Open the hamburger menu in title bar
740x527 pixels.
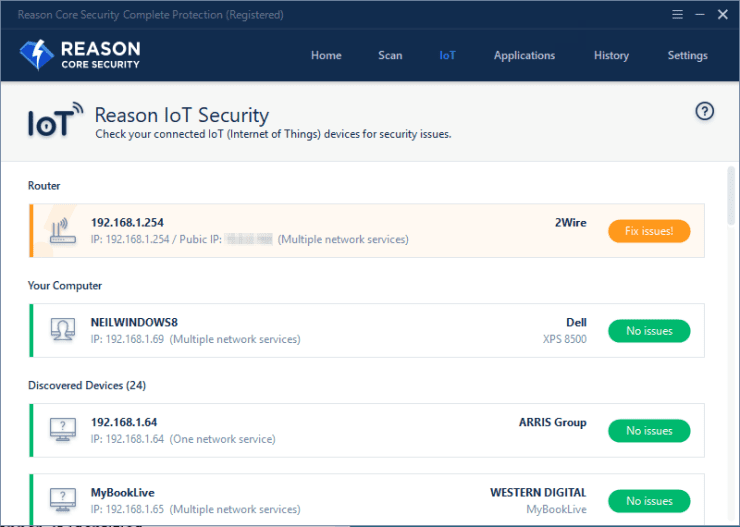[677, 15]
